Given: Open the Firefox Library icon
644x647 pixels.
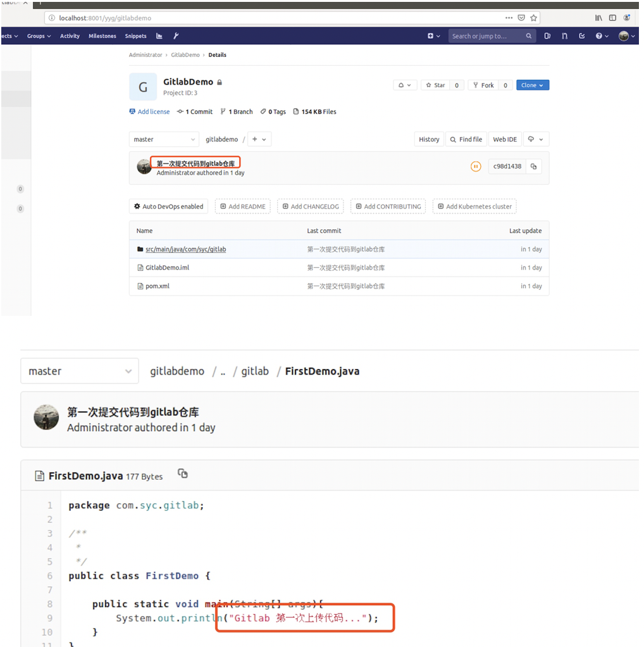Looking at the screenshot, I should [598, 18].
